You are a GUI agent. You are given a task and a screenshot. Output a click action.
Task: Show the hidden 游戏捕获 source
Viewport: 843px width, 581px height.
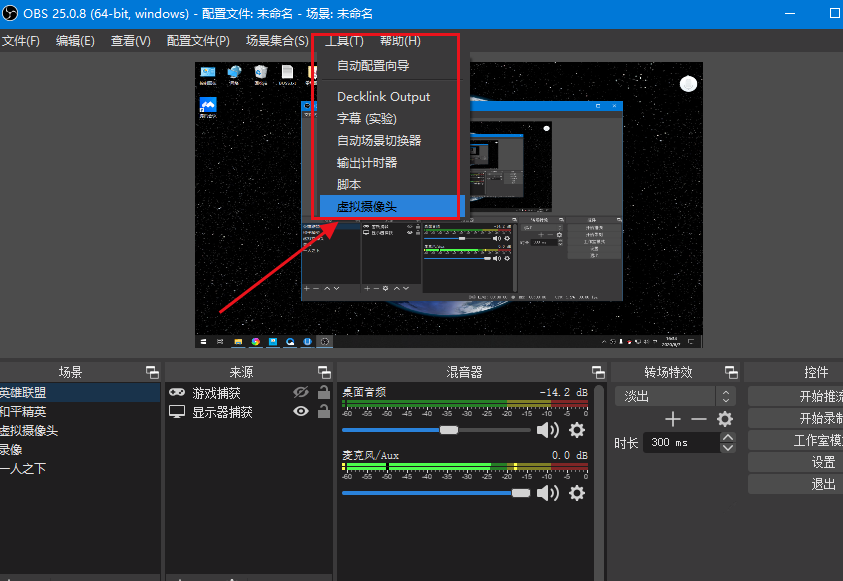click(300, 393)
